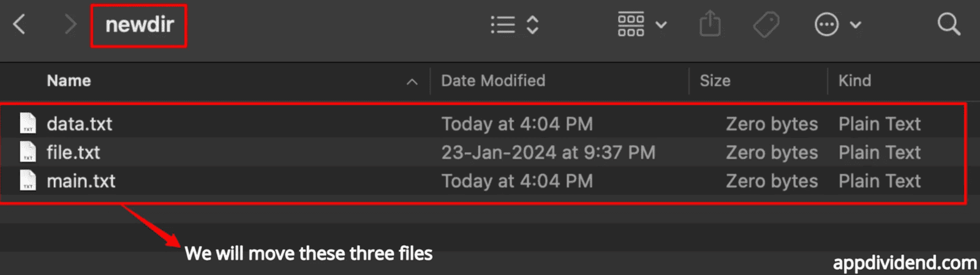Click the Share icon

pos(710,25)
